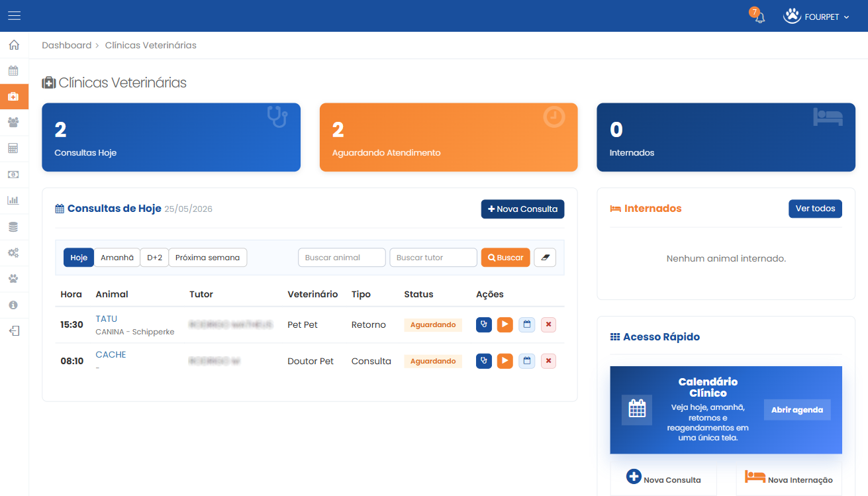868x496 pixels.
Task: Open the paw icon in the sidebar
Action: tap(14, 278)
